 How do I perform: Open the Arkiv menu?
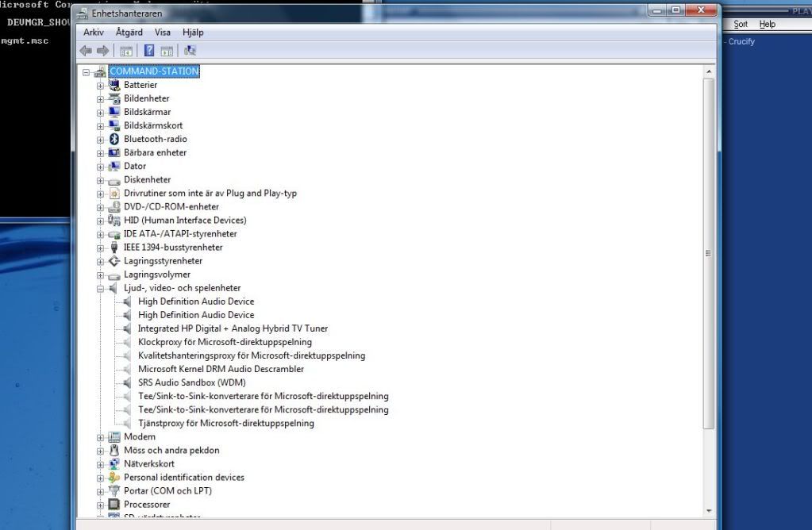click(x=94, y=32)
